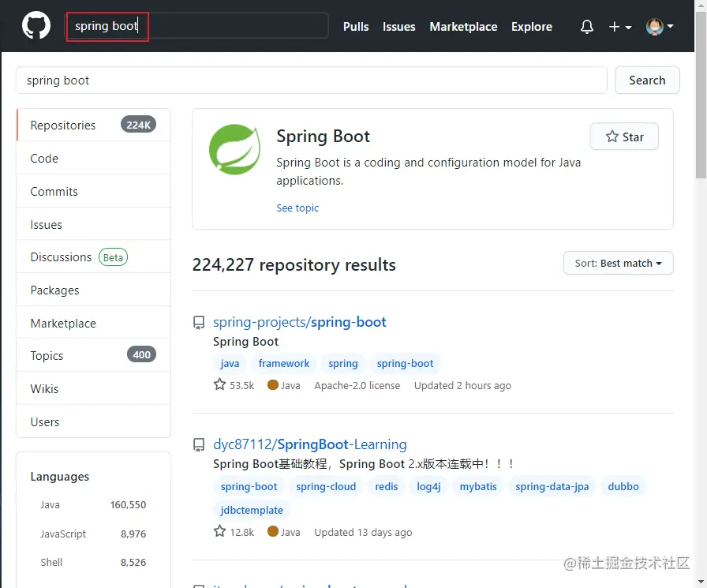Image resolution: width=707 pixels, height=588 pixels.
Task: Click the spring topic tag
Action: point(342,363)
